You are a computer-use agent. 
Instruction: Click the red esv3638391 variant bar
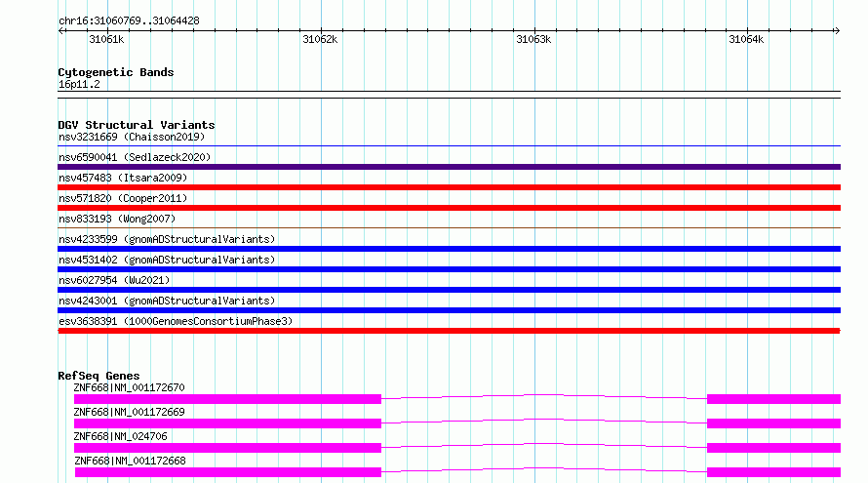pyautogui.click(x=449, y=331)
